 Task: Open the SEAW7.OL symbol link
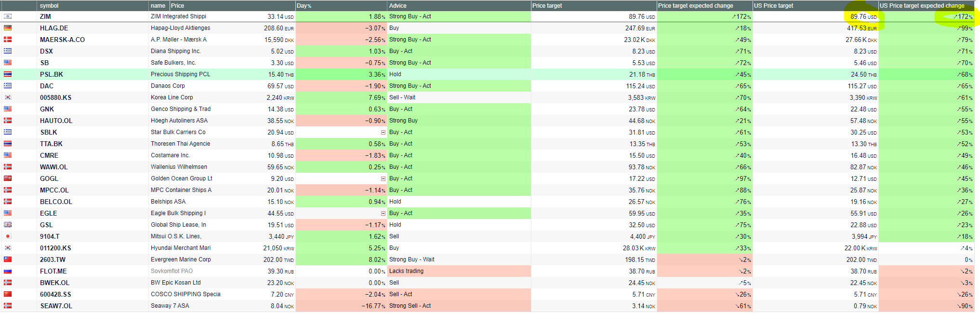pos(56,306)
